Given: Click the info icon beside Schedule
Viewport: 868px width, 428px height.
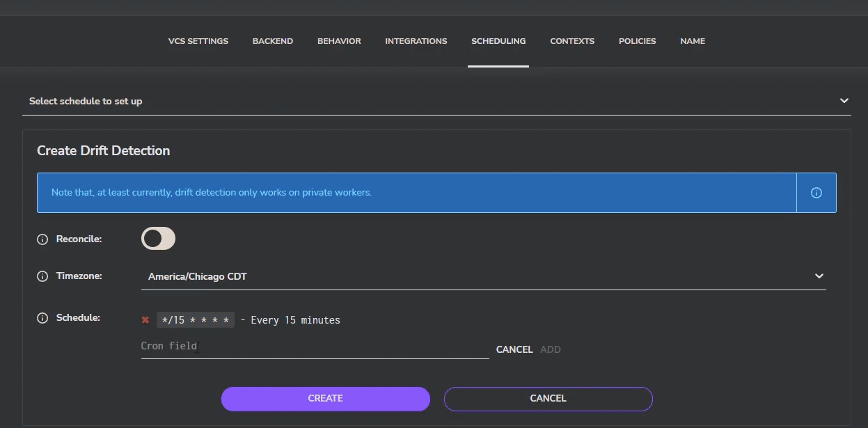Looking at the screenshot, I should 42,317.
